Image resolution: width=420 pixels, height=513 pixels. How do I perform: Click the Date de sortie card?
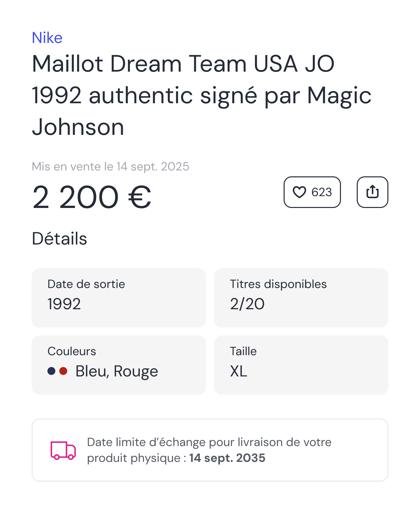click(119, 298)
